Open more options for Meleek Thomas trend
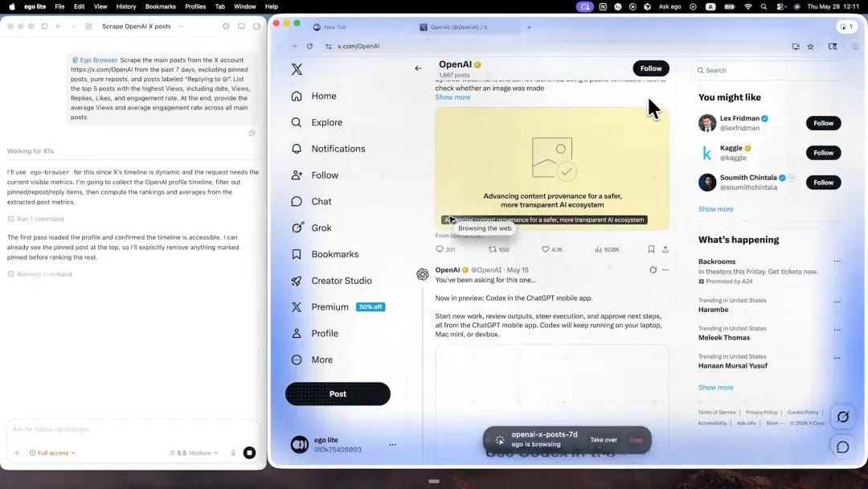The width and height of the screenshot is (868, 489). (837, 330)
